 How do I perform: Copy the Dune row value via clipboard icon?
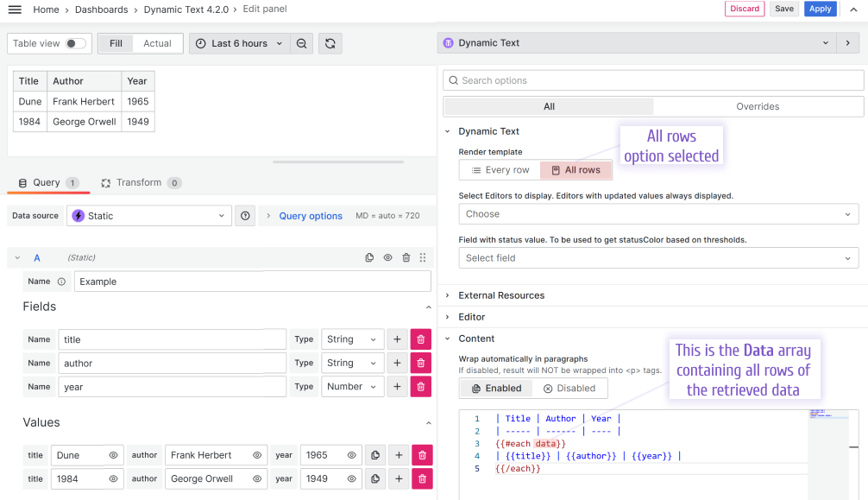coord(374,455)
